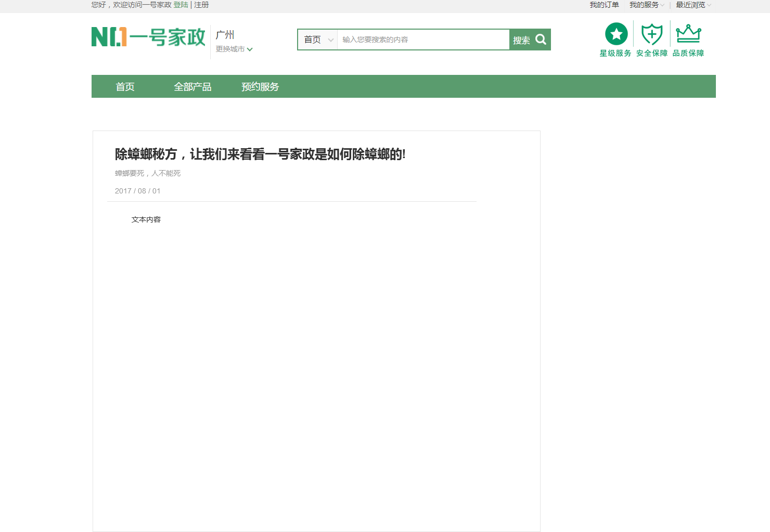
Task: Open 全部产品 in navigation bar
Action: pos(192,87)
